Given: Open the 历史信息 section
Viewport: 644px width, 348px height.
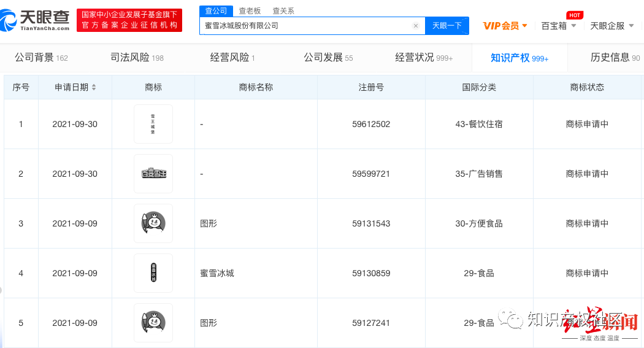Looking at the screenshot, I should [x=615, y=58].
